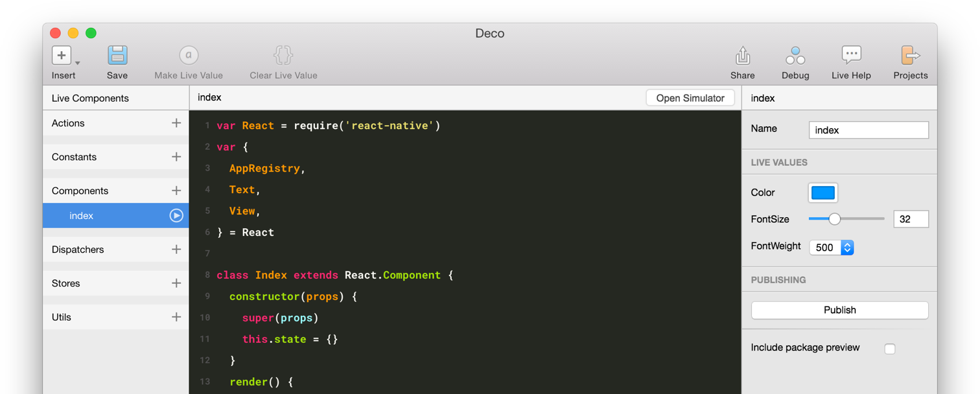Click the Insert plus icon
980x394 pixels.
pos(62,55)
